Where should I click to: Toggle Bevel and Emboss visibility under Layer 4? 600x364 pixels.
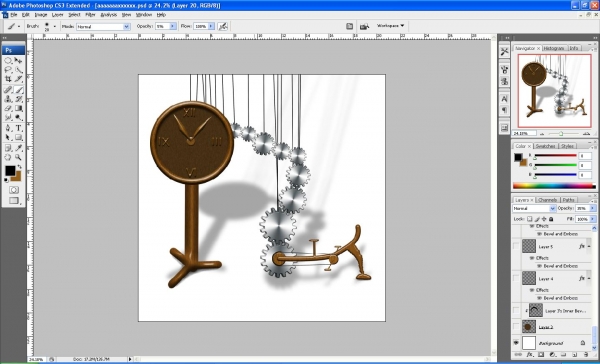(540, 298)
